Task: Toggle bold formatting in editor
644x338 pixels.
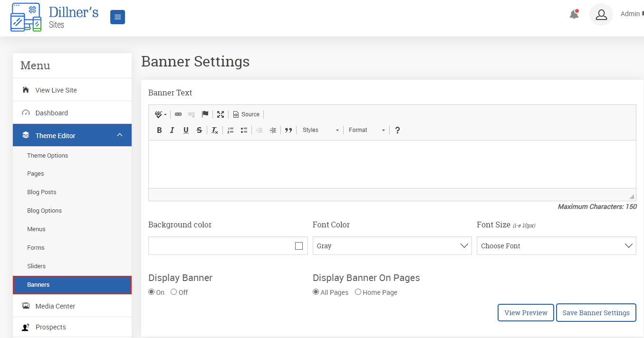Action: tap(159, 130)
